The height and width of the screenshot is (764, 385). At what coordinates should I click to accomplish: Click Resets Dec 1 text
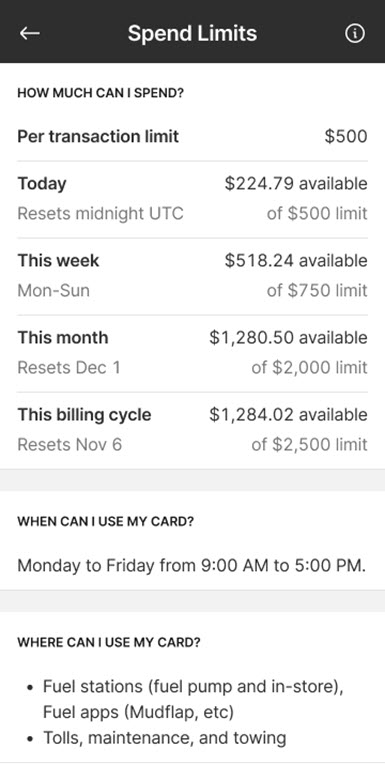click(69, 367)
